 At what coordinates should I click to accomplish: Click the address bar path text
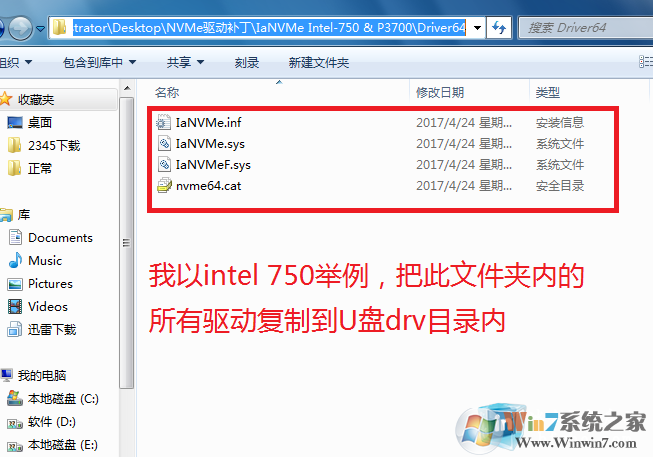[x=269, y=28]
